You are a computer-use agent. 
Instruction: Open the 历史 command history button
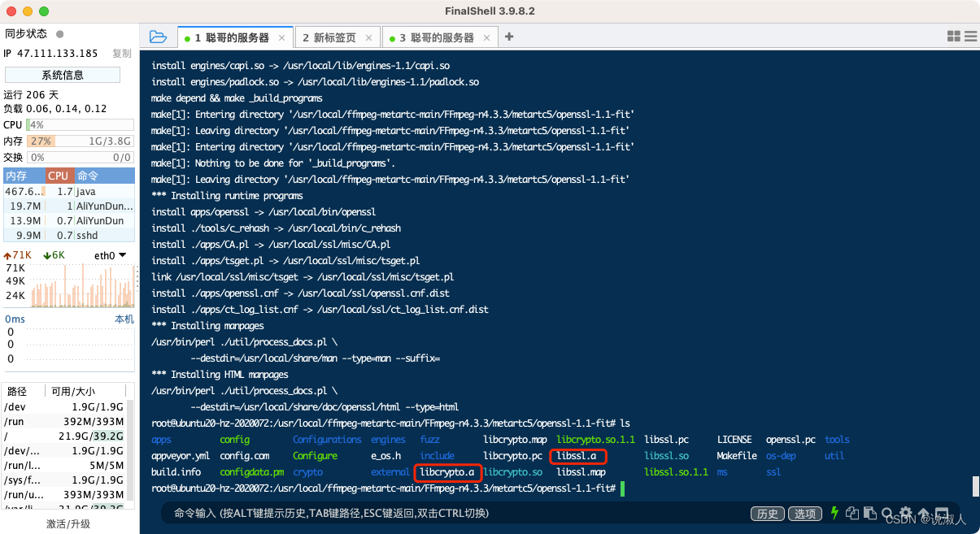[767, 513]
